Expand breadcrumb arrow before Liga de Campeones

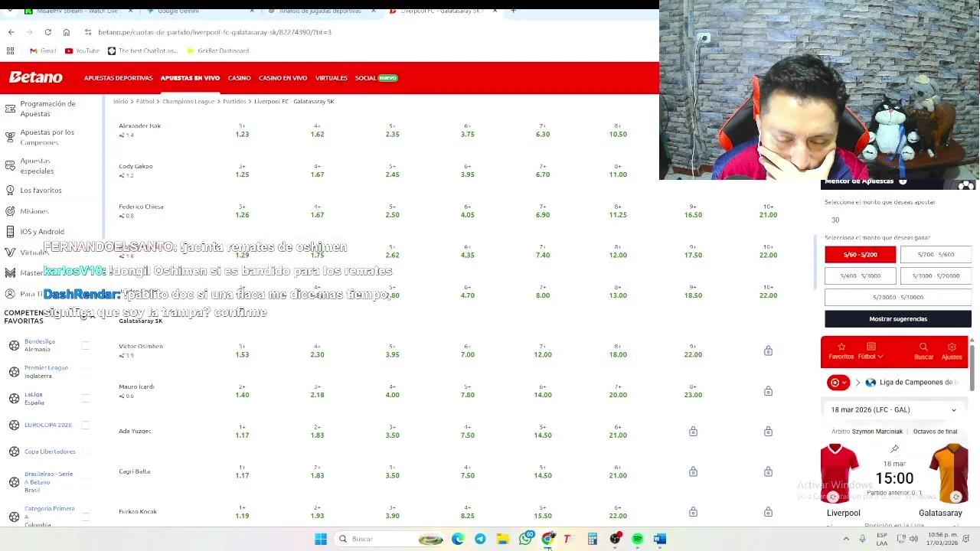point(857,382)
